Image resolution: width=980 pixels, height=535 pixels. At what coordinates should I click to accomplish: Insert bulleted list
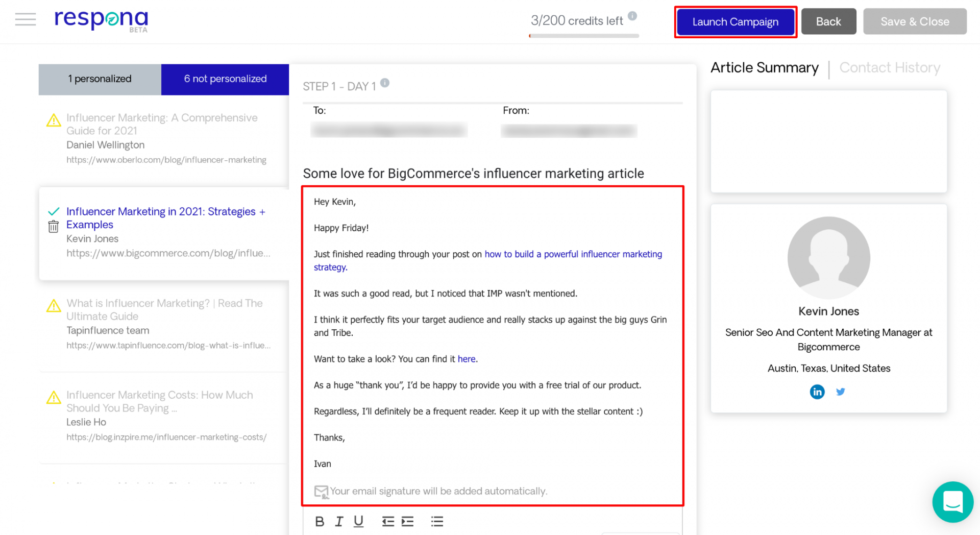pyautogui.click(x=437, y=521)
